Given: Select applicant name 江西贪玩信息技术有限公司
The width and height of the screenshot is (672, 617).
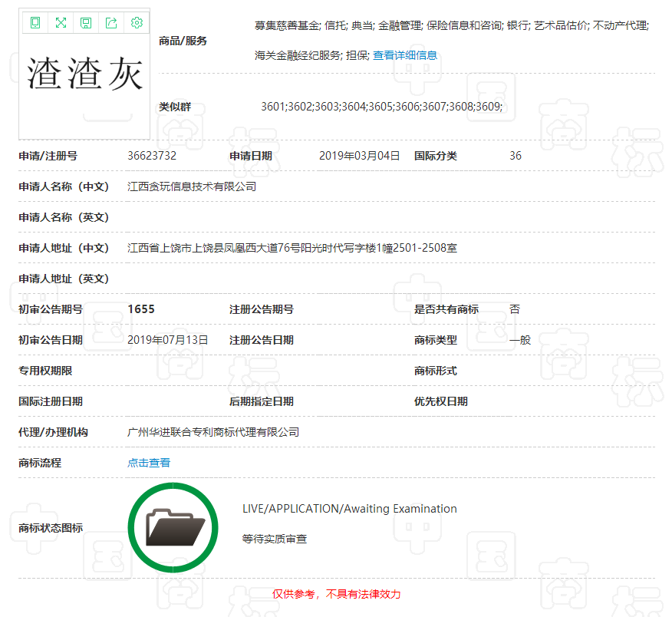Looking at the screenshot, I should (193, 186).
